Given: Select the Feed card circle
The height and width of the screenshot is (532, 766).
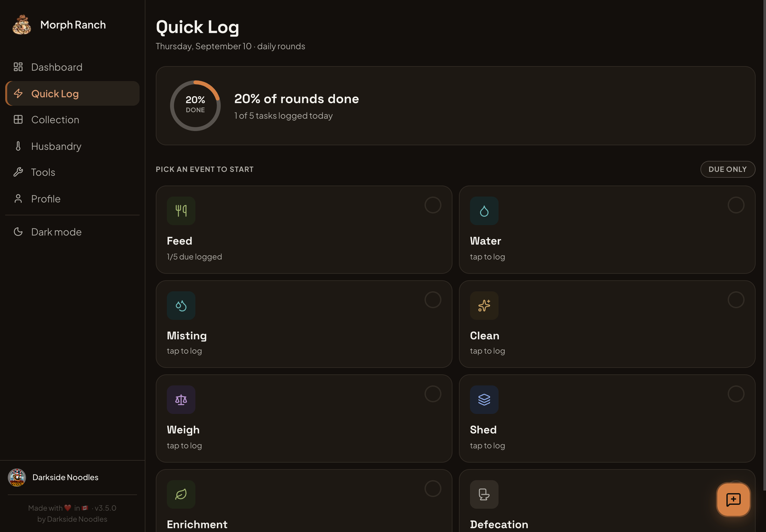Looking at the screenshot, I should pyautogui.click(x=433, y=205).
